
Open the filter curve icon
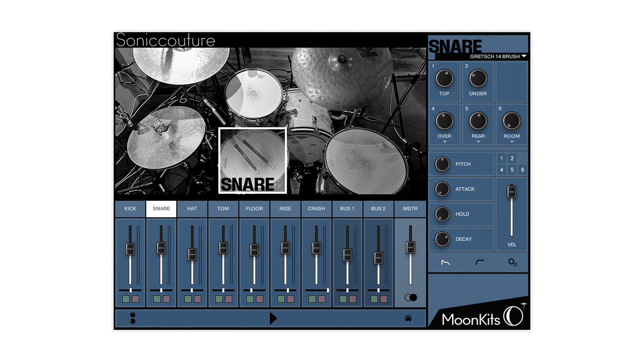coord(479,262)
